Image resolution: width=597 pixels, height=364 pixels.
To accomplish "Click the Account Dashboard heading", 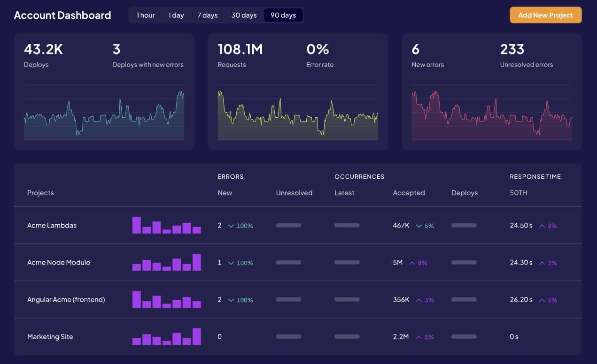I will pyautogui.click(x=62, y=15).
